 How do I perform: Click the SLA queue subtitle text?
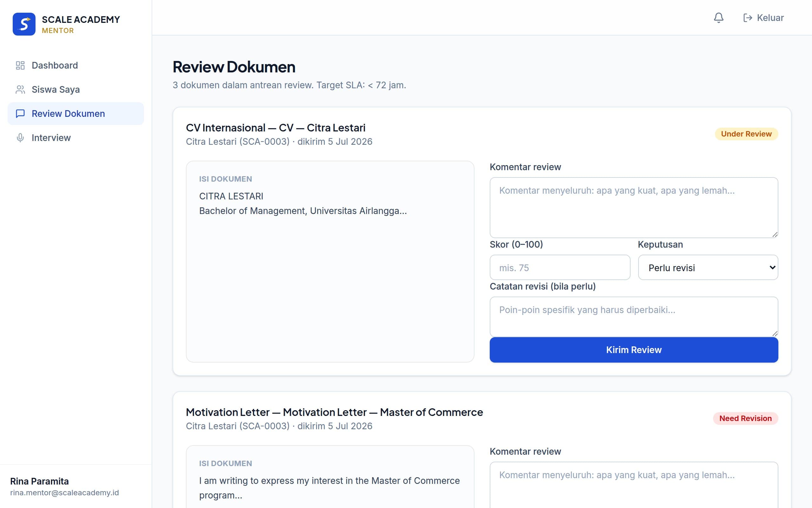click(x=289, y=85)
